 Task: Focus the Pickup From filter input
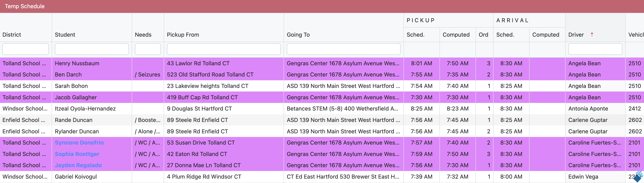(x=224, y=49)
